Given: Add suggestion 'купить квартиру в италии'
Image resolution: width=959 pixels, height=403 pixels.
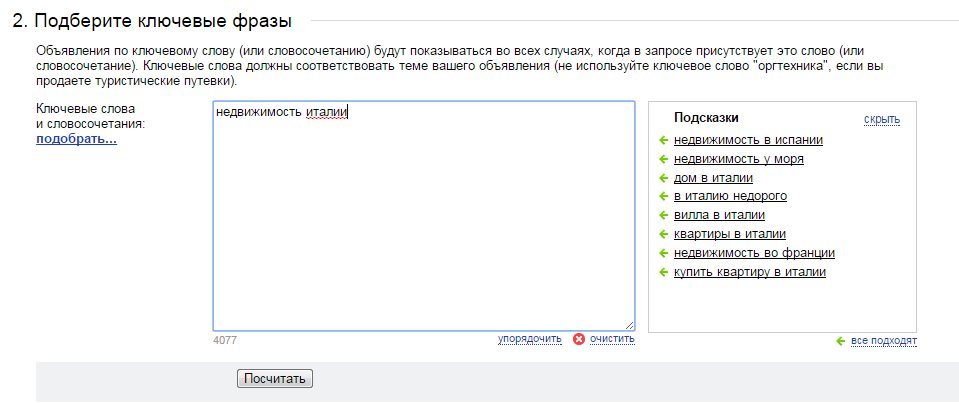Looking at the screenshot, I should pyautogui.click(x=750, y=272).
